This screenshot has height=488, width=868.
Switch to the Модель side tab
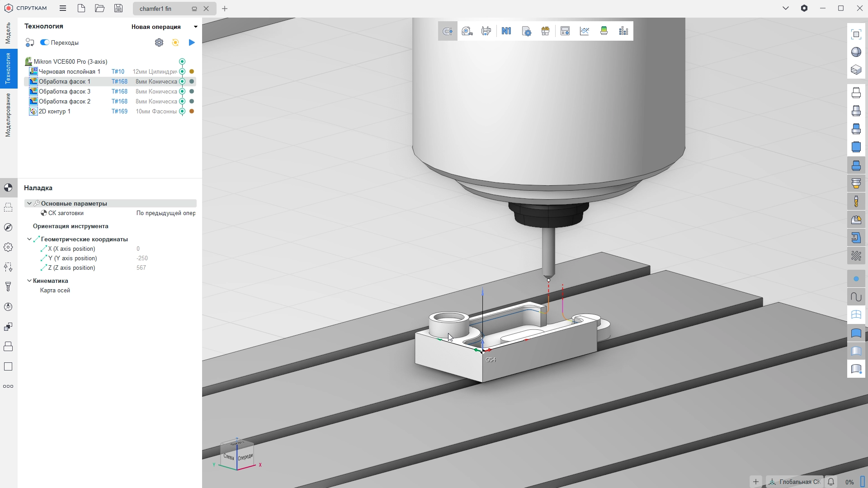coord(8,33)
